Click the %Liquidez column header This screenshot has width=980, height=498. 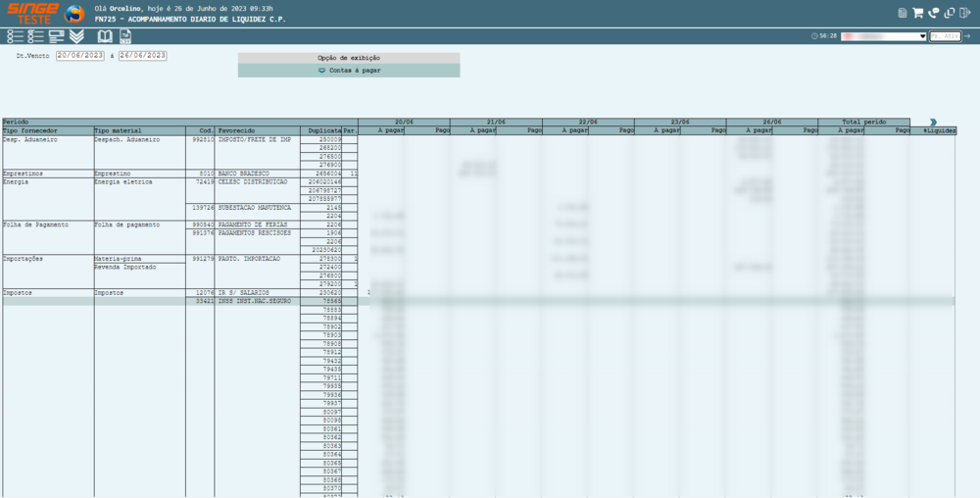pyautogui.click(x=933, y=130)
